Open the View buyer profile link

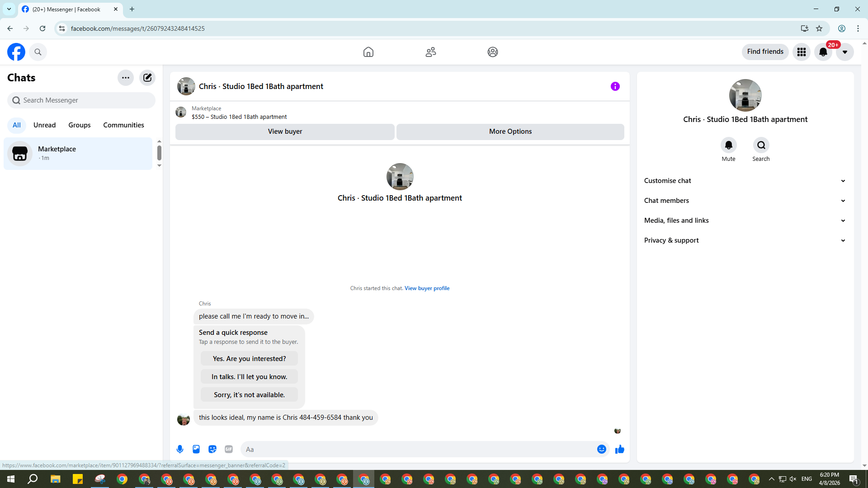tap(427, 288)
